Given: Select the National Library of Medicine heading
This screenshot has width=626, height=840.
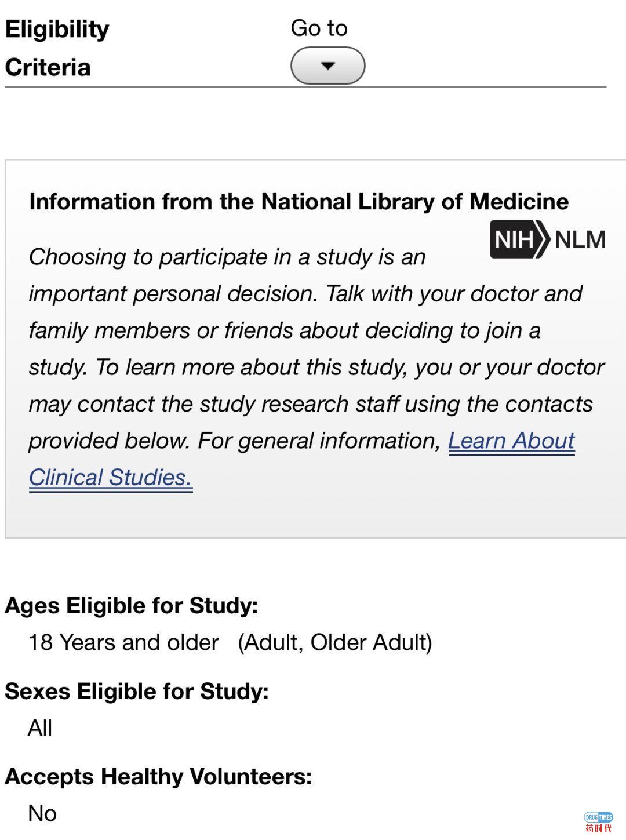Looking at the screenshot, I should (x=299, y=202).
